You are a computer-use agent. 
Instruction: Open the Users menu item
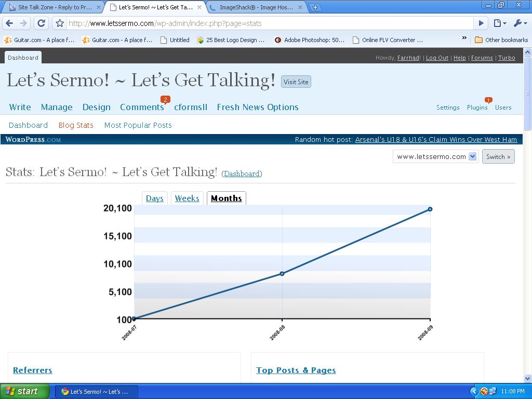503,108
